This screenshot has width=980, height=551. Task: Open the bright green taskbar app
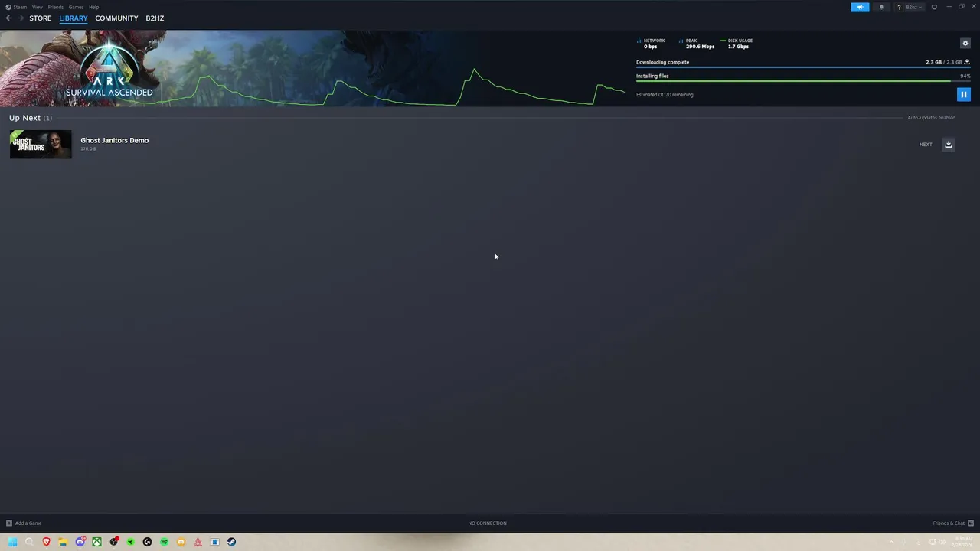tap(130, 542)
